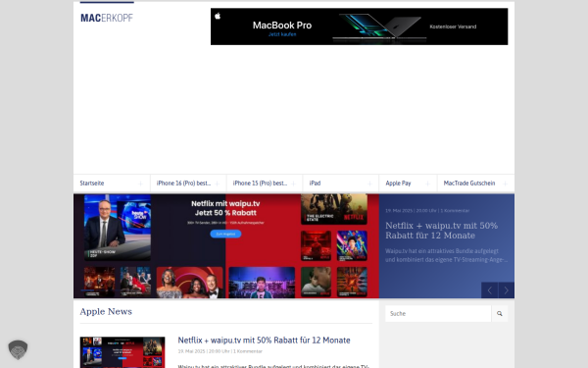Expand the Apple Pay menu plus icon
Viewport: 588px width, 368px height.
coord(428,184)
